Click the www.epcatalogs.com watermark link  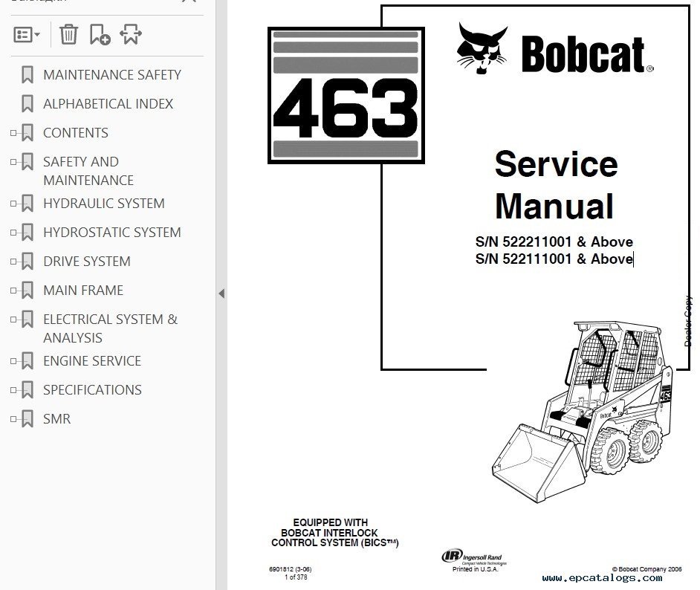tap(602, 577)
